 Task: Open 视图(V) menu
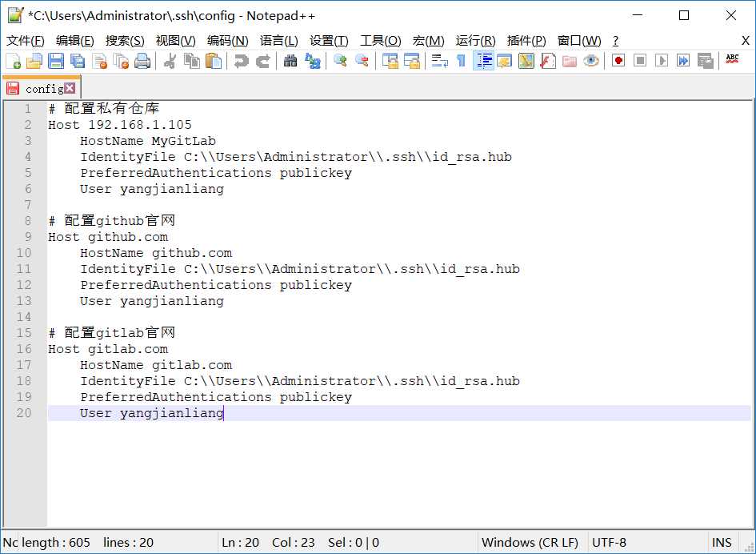[175, 41]
